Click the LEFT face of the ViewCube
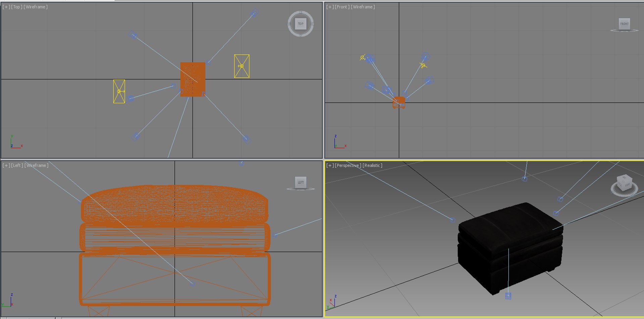 click(301, 182)
